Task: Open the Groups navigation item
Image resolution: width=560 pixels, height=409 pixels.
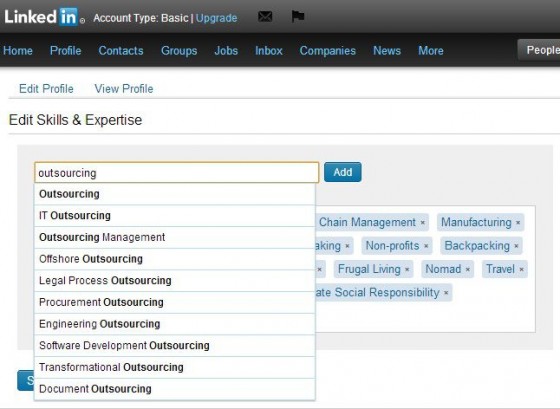Action: (x=179, y=51)
